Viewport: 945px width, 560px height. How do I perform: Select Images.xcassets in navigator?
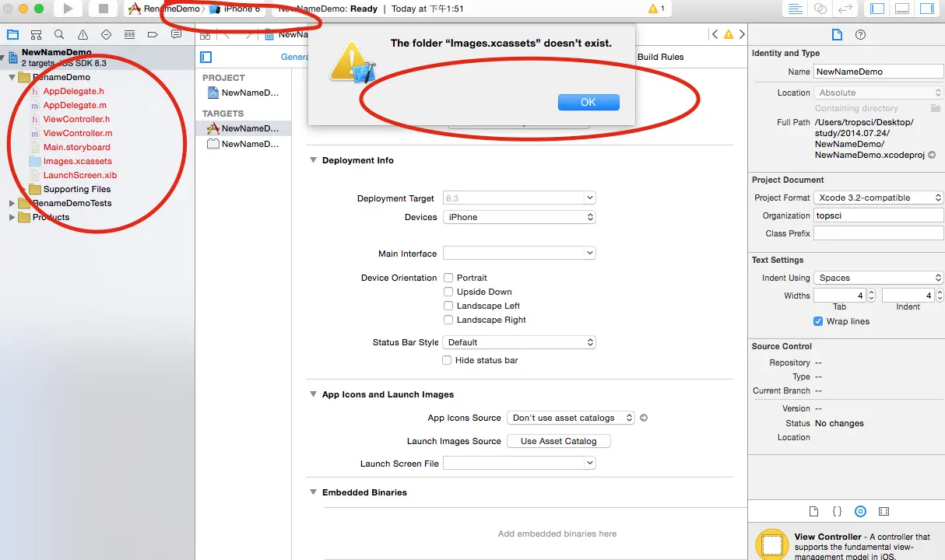(77, 161)
